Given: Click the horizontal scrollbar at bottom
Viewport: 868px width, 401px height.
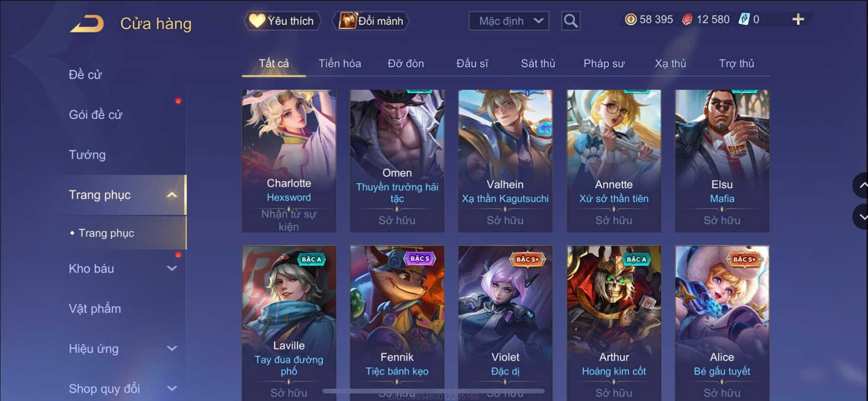Looking at the screenshot, I should (433, 391).
